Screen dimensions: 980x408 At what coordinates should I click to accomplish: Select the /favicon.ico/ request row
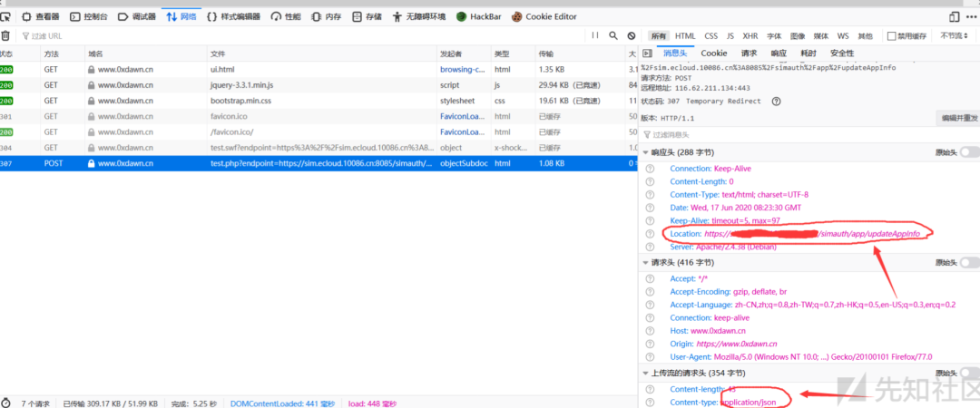pyautogui.click(x=318, y=131)
